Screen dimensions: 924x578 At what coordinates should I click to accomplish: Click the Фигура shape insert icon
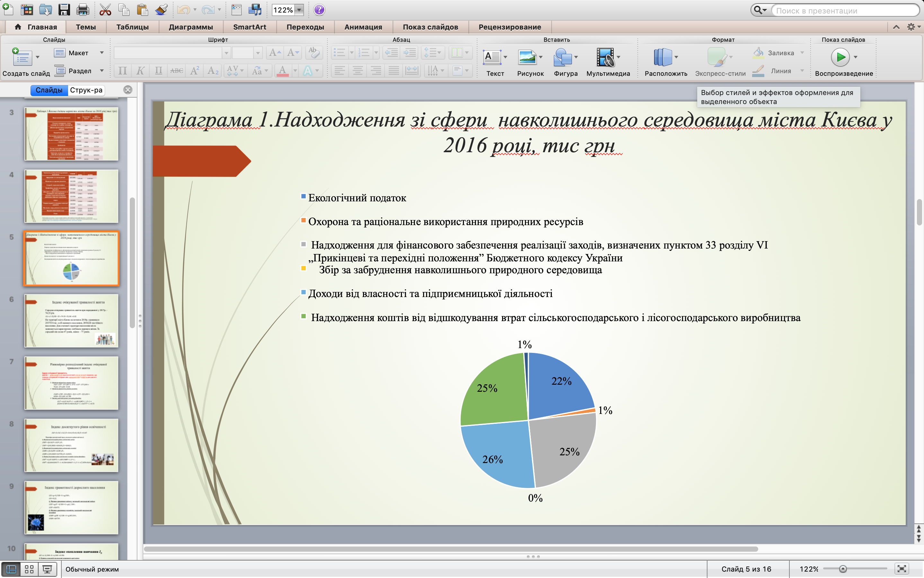pyautogui.click(x=562, y=57)
